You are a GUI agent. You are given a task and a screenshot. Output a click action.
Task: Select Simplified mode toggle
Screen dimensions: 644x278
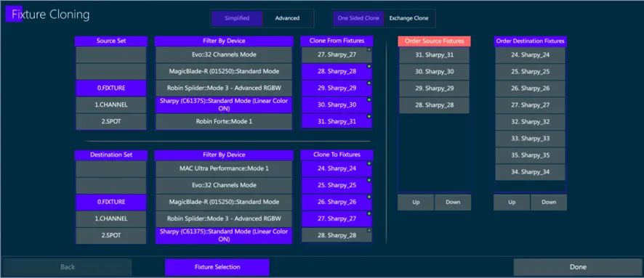236,18
